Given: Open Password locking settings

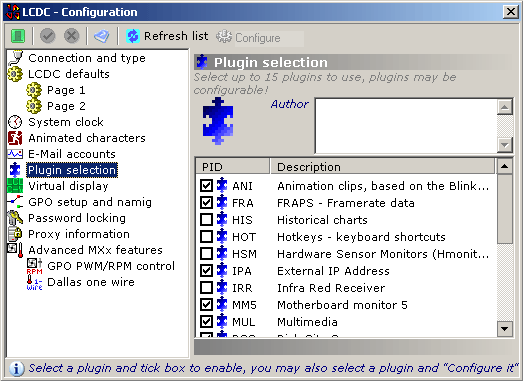Looking at the screenshot, I should [x=77, y=218].
